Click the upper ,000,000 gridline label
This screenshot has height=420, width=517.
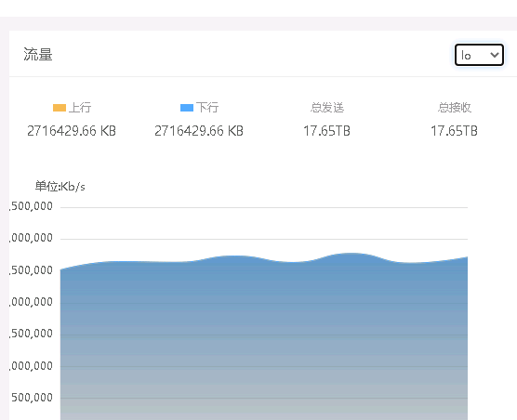point(31,238)
